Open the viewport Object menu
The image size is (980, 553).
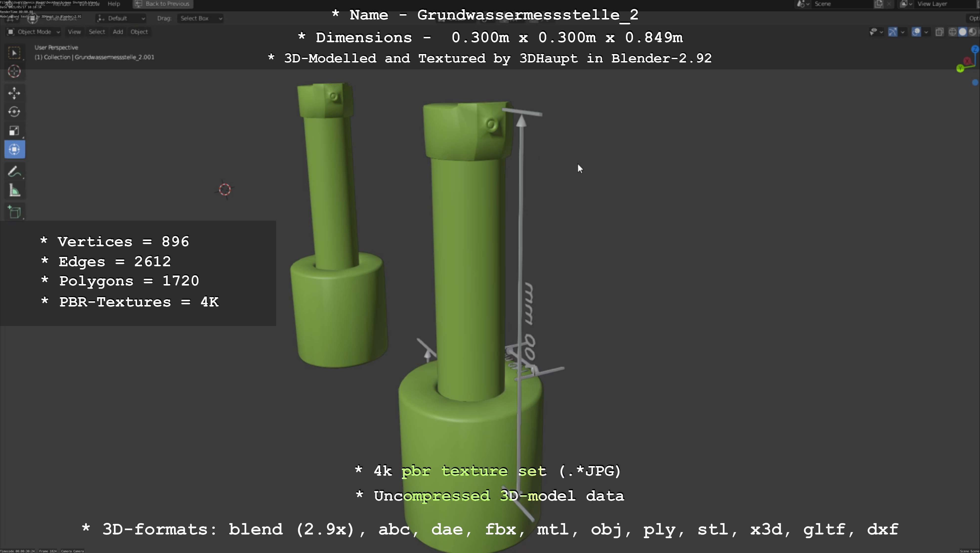pos(139,32)
